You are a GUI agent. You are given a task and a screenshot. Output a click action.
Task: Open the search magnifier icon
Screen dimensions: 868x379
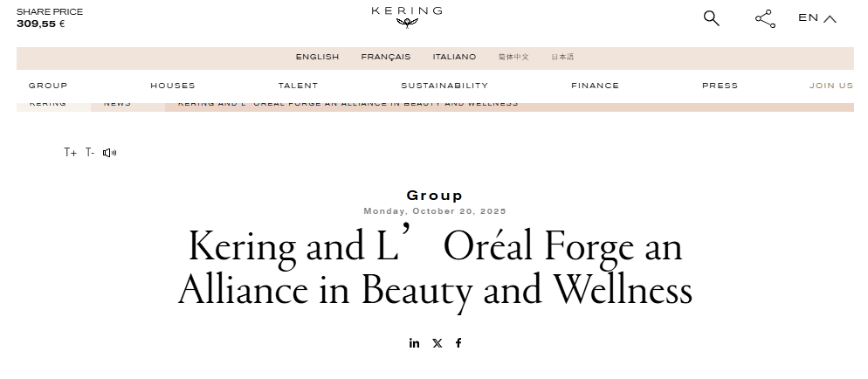click(x=712, y=18)
